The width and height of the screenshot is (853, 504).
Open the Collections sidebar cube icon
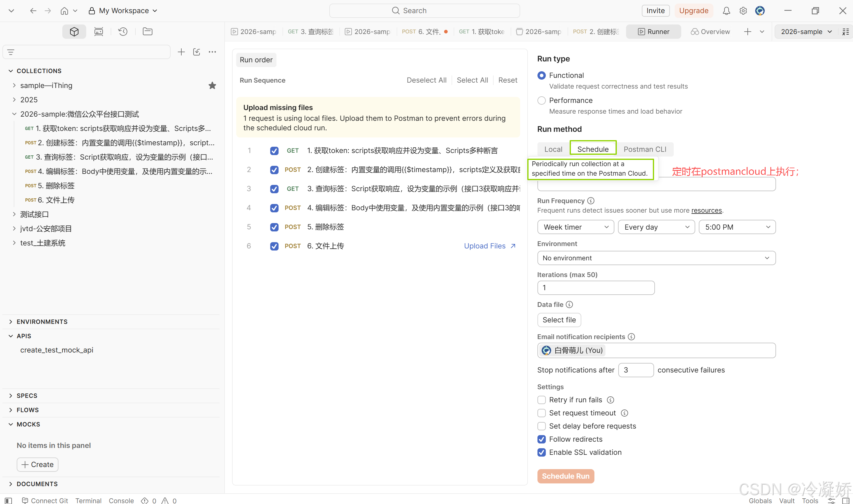coord(74,32)
